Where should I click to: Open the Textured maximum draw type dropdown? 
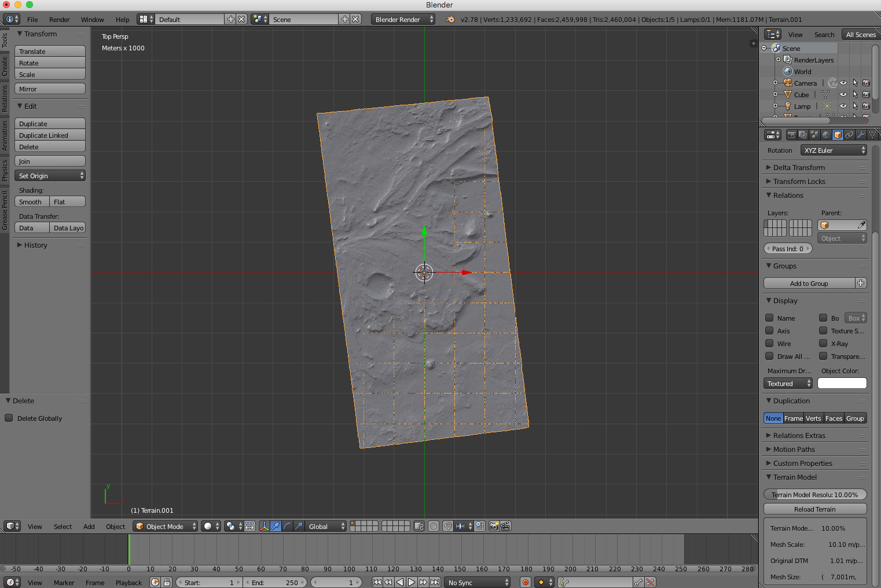(788, 383)
